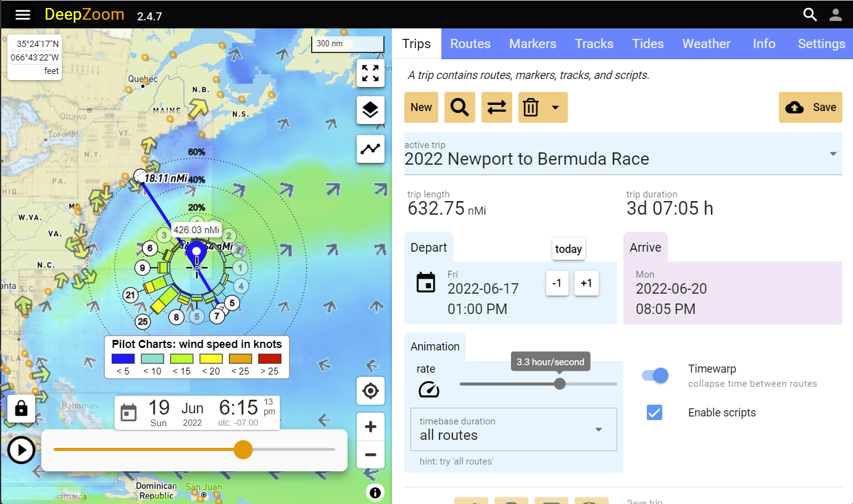Open the Markers tab
Viewport: 853px width, 504px height.
pyautogui.click(x=533, y=44)
